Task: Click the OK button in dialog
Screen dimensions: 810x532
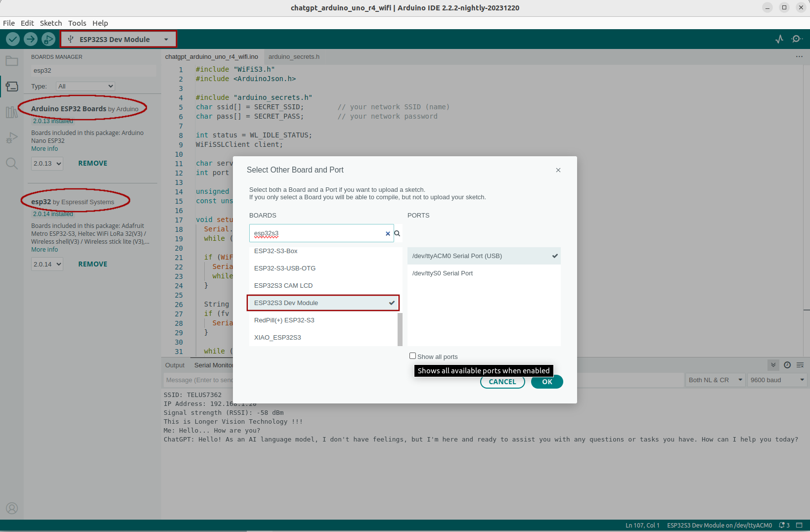Action: [547, 382]
